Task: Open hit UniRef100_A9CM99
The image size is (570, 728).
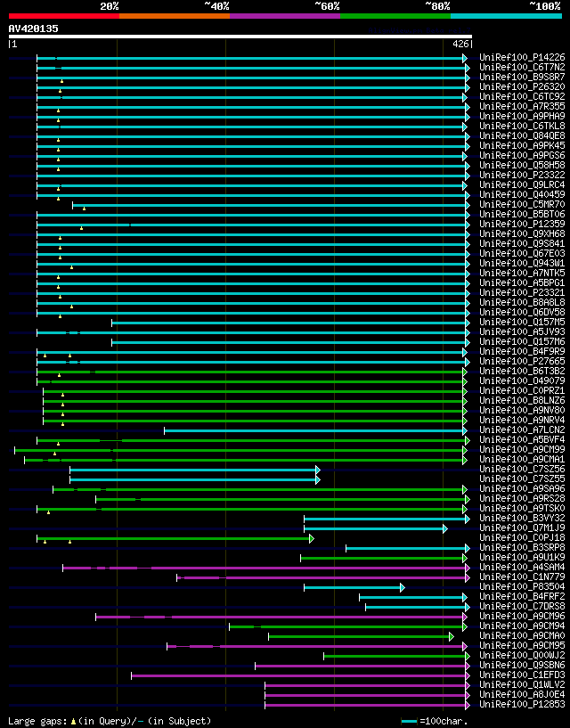Action: (522, 449)
